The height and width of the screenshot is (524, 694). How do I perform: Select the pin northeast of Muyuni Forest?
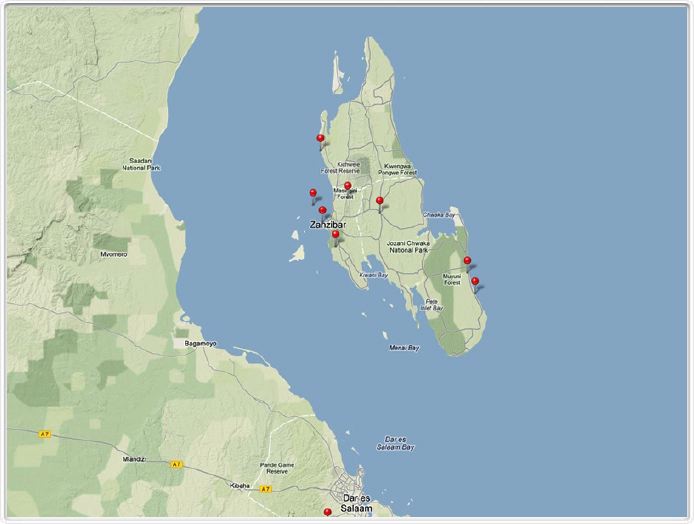pyautogui.click(x=467, y=261)
